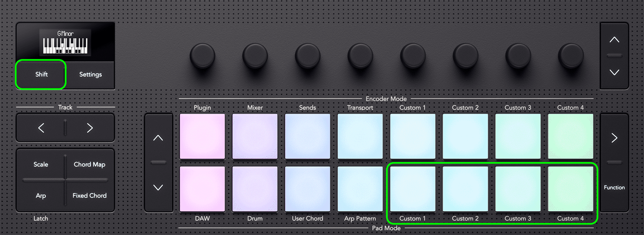Toggle the Scale button
644x235 pixels.
click(41, 164)
